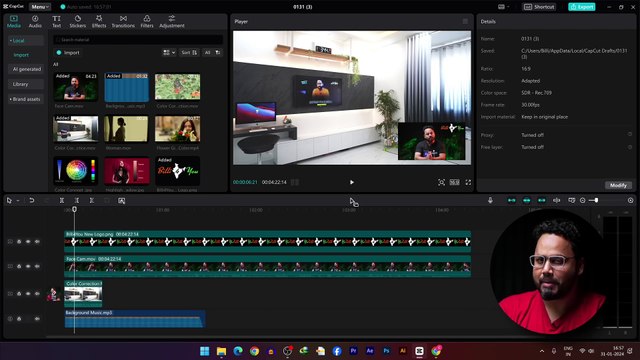Image resolution: width=640 pixels, height=360 pixels.
Task: Lock the BilliYou New Logo track
Action: click(19, 242)
